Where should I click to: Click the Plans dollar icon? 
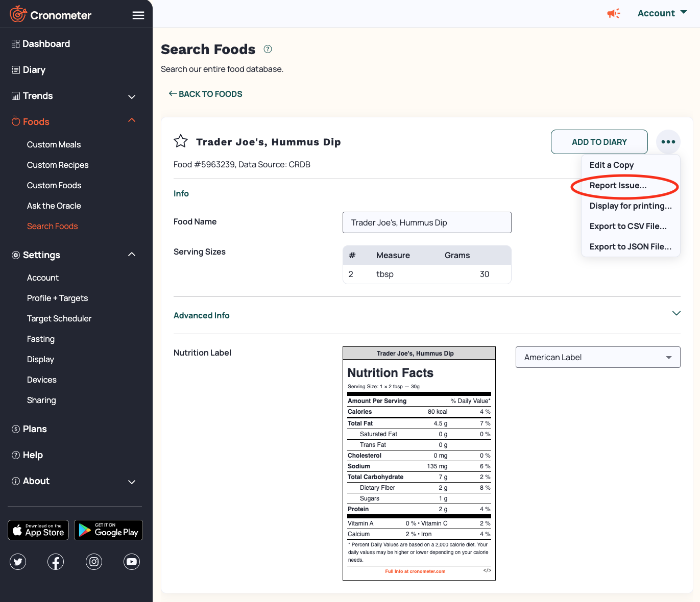click(x=16, y=429)
